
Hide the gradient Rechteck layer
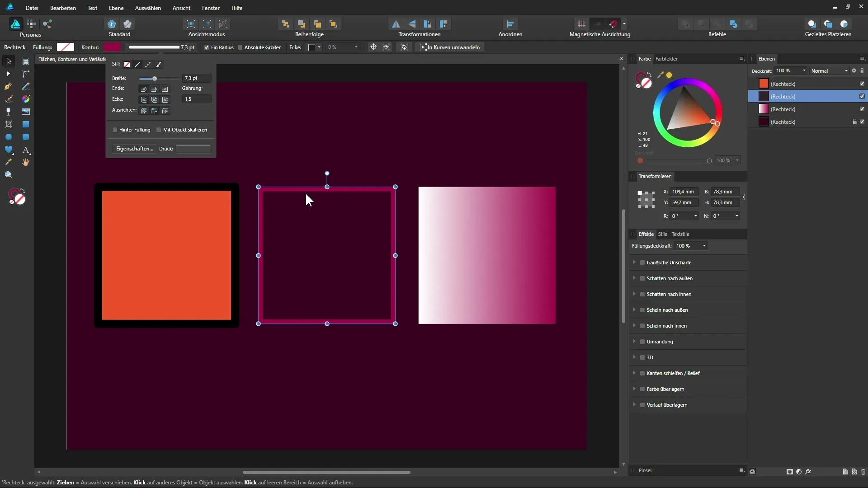[862, 109]
